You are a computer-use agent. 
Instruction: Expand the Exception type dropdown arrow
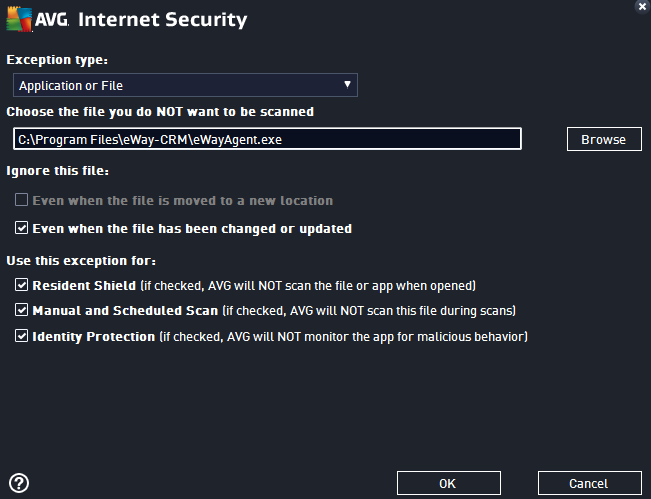click(x=347, y=85)
